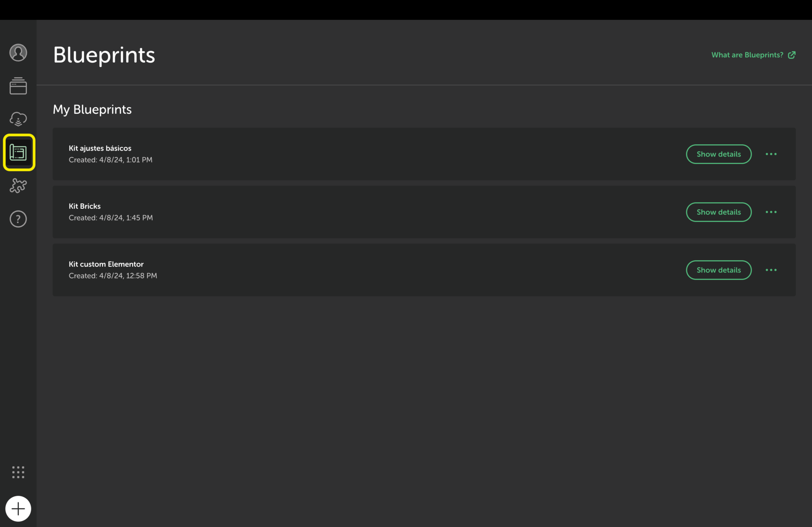Click the external link icon beside What are Blueprints
Image resolution: width=812 pixels, height=527 pixels.
click(x=792, y=55)
